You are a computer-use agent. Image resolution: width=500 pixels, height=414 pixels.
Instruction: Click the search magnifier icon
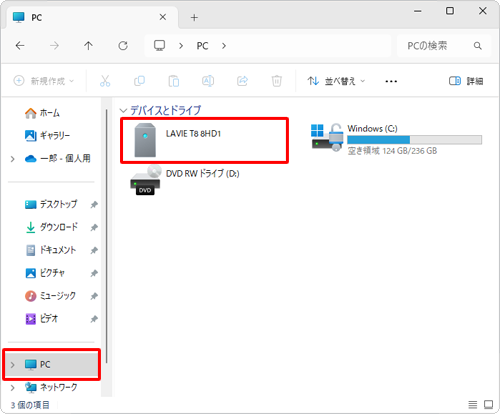coord(478,46)
